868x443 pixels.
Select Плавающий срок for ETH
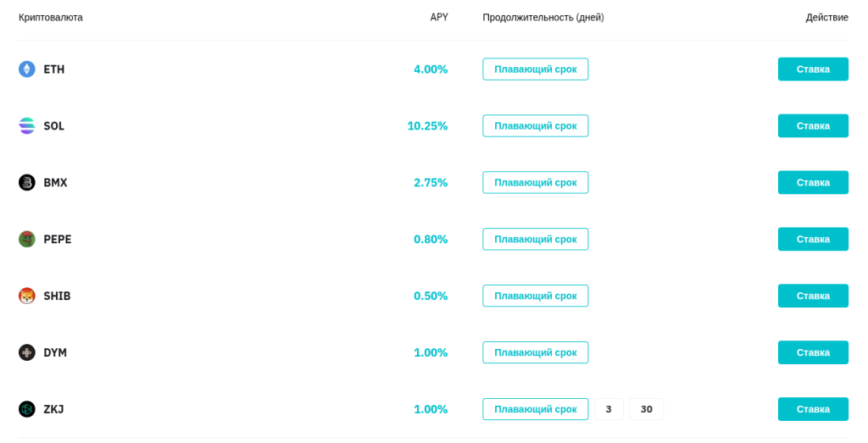pos(535,69)
